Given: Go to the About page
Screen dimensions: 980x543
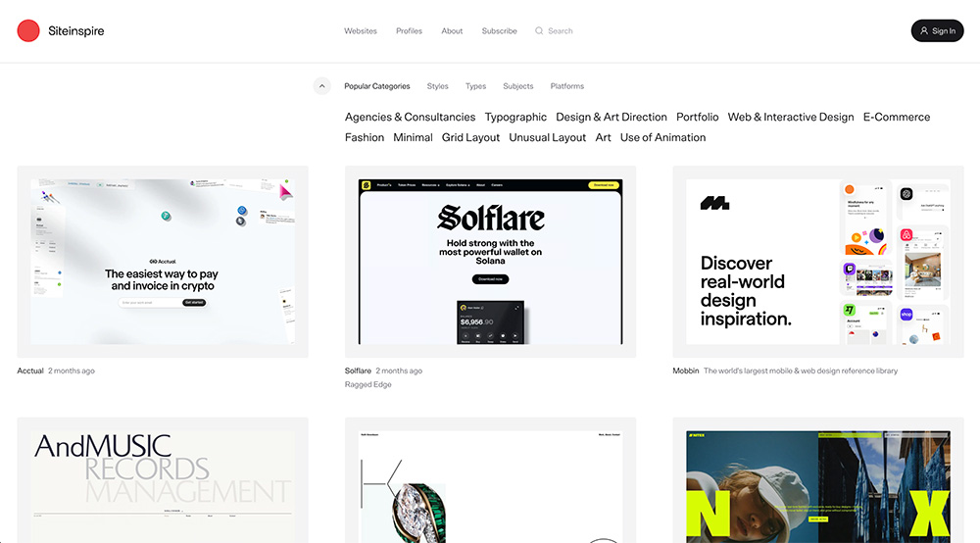Looking at the screenshot, I should [452, 30].
